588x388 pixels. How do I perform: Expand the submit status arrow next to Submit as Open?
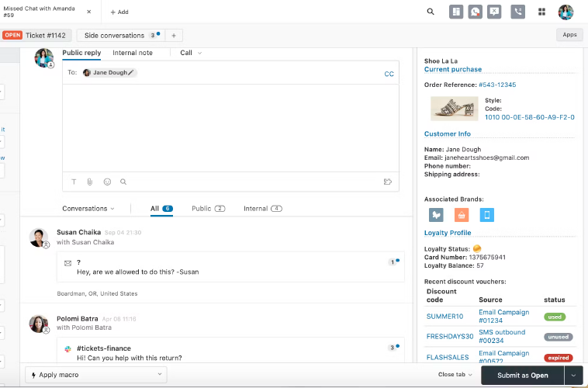pos(574,375)
